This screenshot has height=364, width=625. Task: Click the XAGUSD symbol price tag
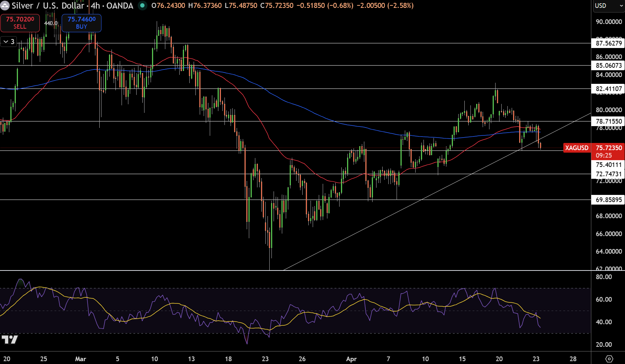click(x=577, y=148)
